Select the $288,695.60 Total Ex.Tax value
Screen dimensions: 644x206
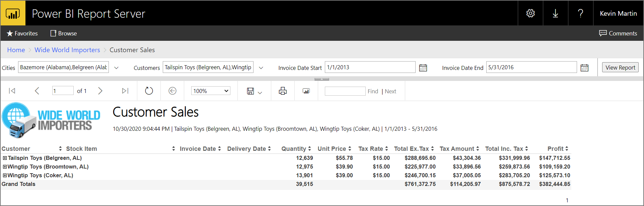coord(420,158)
